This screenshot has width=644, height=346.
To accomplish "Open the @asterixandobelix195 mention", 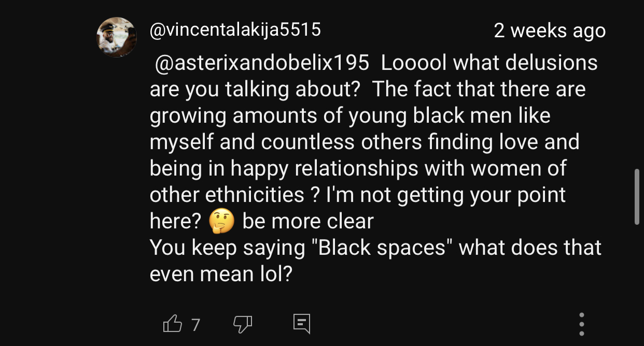I will coord(262,63).
